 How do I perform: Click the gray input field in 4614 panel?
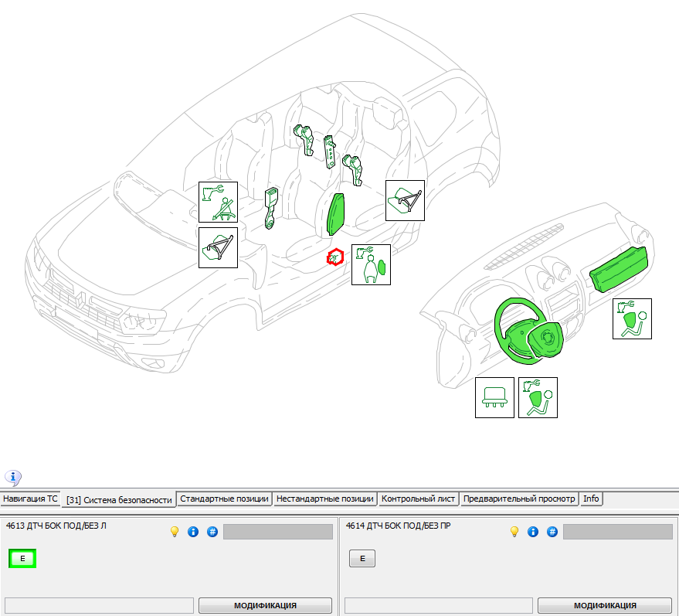point(617,532)
